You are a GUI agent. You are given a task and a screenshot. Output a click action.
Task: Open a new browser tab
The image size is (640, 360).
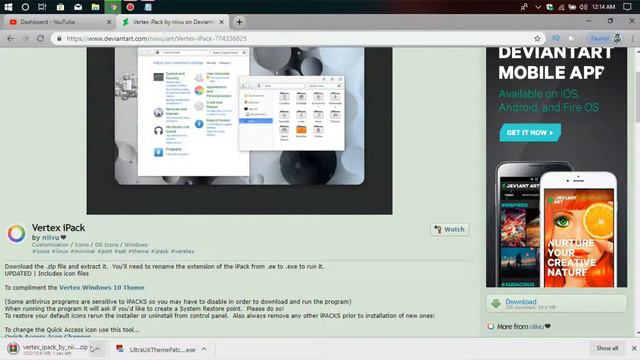[x=239, y=22]
